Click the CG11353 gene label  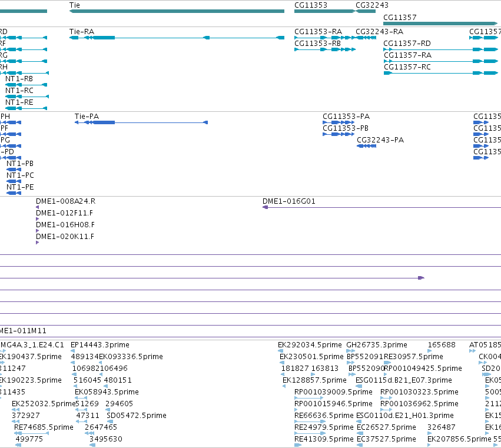point(311,5)
